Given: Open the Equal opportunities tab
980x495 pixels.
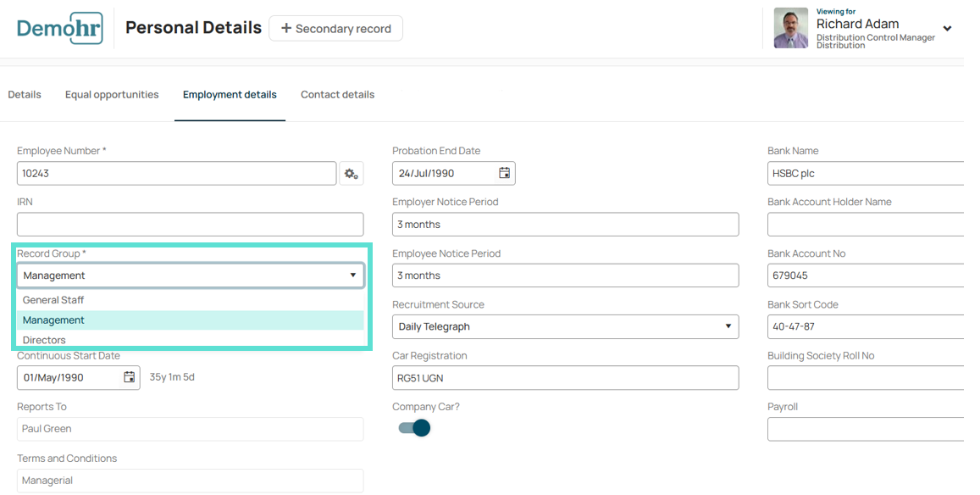Looking at the screenshot, I should tap(112, 94).
